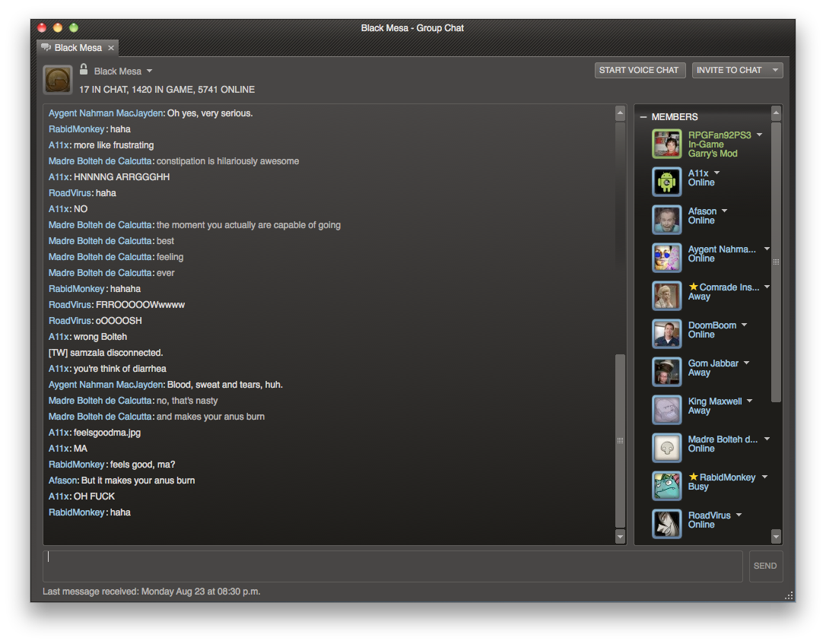The image size is (826, 644).
Task: Click RabidMonkey's green monster avatar
Action: [666, 486]
